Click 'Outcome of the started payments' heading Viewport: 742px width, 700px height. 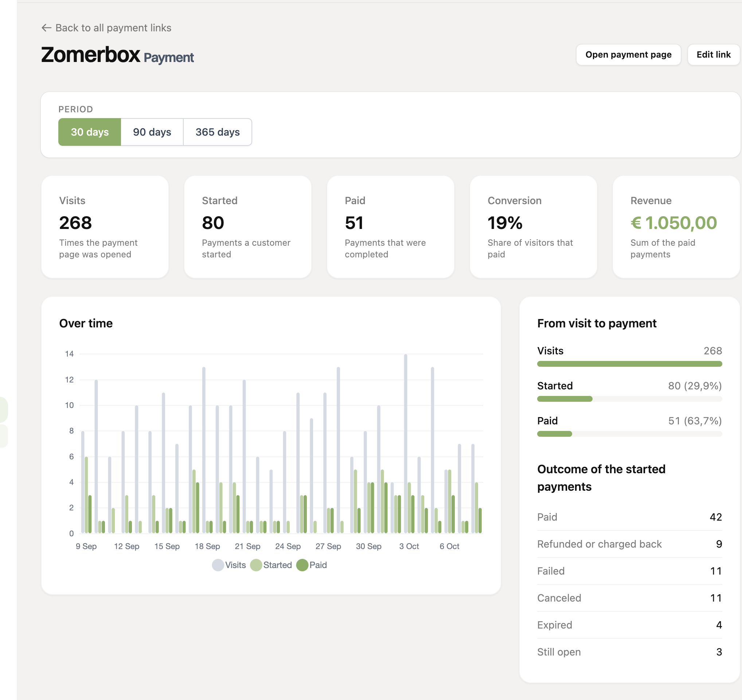(601, 478)
